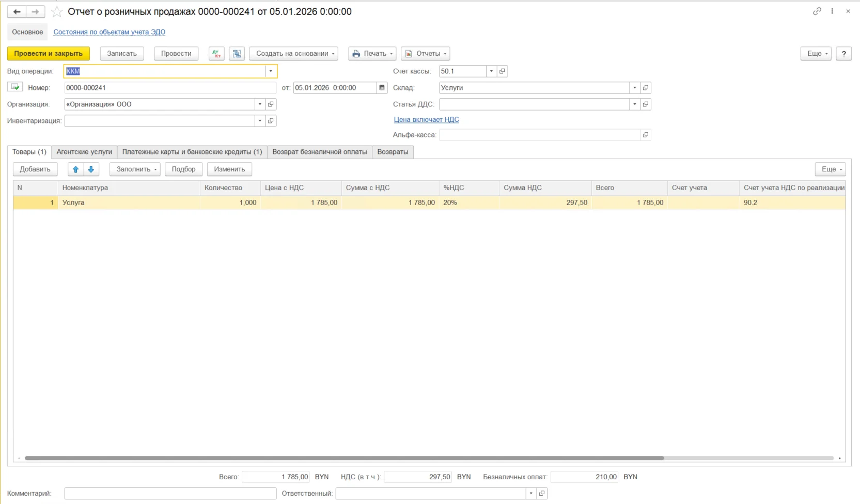
Task: Expand Инвентаризация dropdown list
Action: tap(260, 121)
